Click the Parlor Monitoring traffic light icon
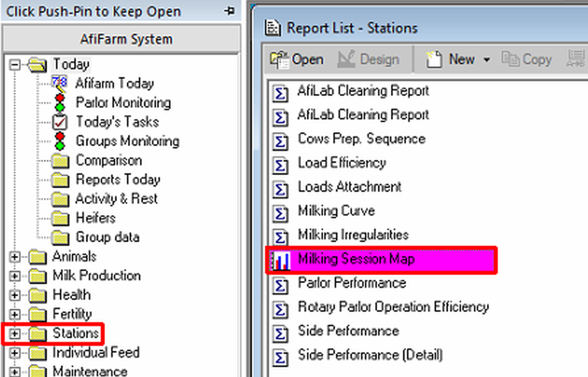The width and height of the screenshot is (588, 377). point(60,103)
